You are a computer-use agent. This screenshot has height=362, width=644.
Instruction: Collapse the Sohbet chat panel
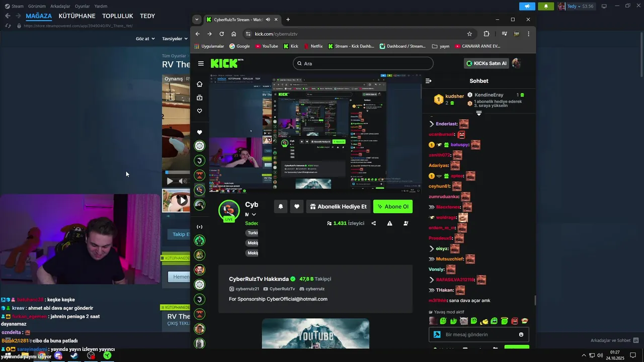(x=429, y=81)
